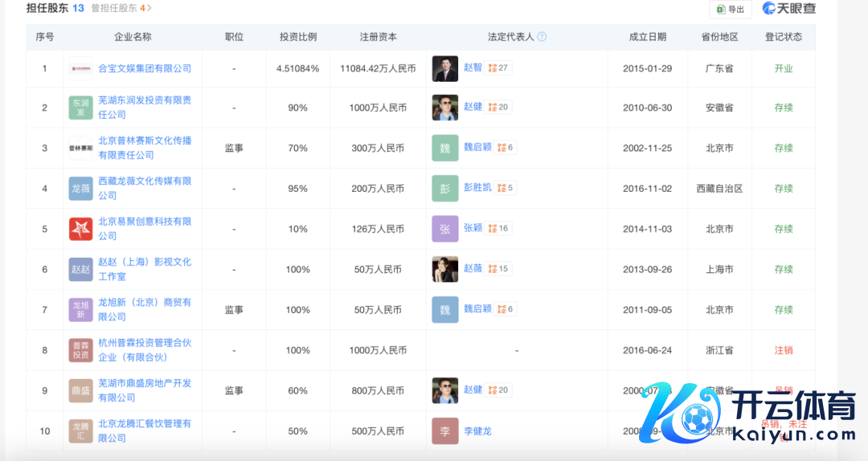The height and width of the screenshot is (461, 868).
Task: Expand the 曾担任股东 section arrow
Action: (x=149, y=8)
